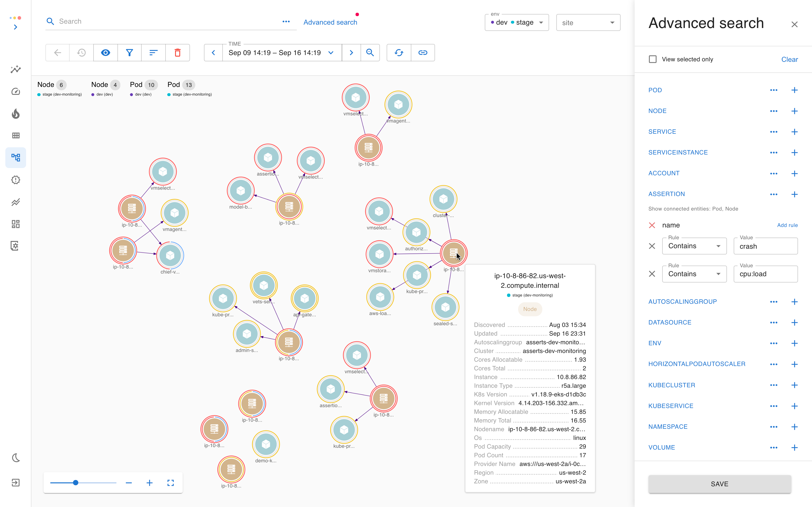The width and height of the screenshot is (812, 507).
Task: Click the fit-to-screen icon in zoom controls
Action: (170, 483)
